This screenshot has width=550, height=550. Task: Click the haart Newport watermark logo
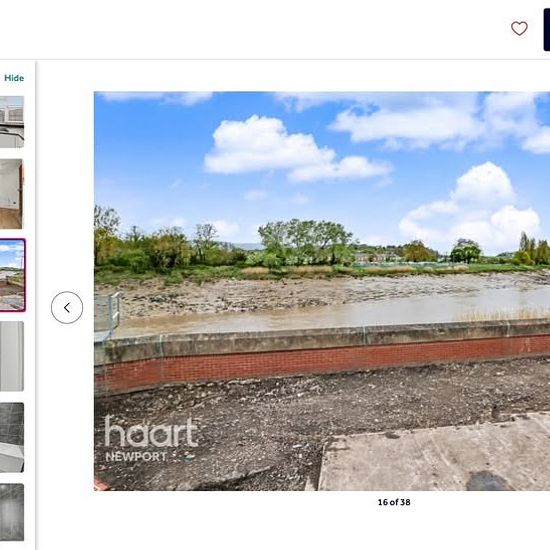[x=152, y=438]
